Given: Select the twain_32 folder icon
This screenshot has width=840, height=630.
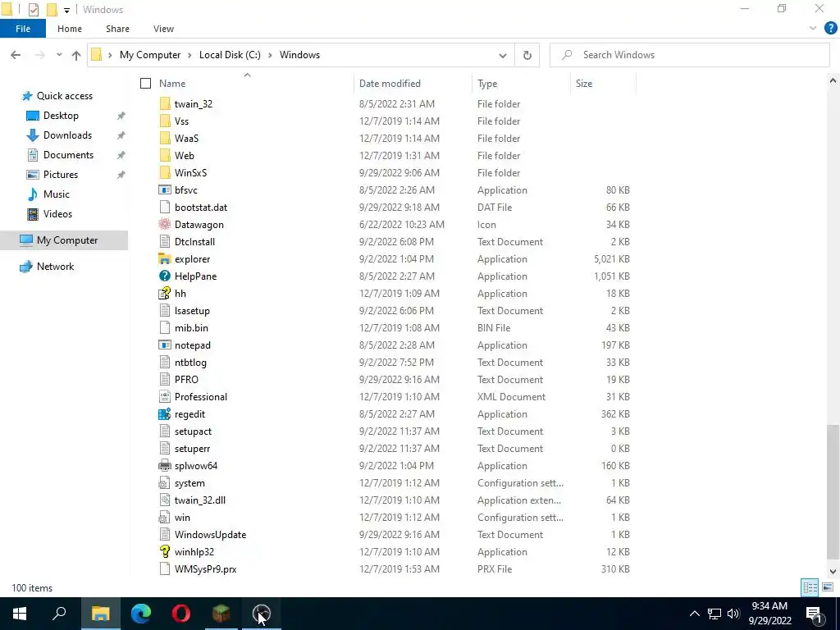Looking at the screenshot, I should click(x=165, y=104).
